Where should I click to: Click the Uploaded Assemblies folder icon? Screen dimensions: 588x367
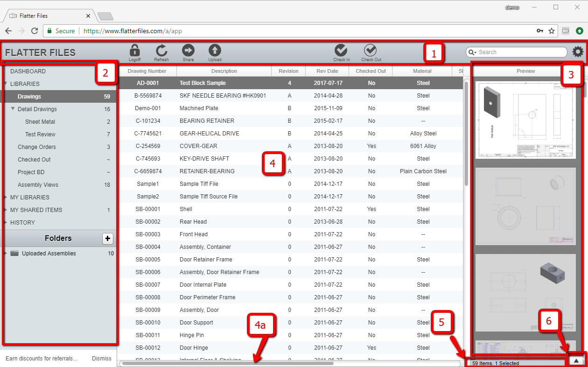click(14, 254)
